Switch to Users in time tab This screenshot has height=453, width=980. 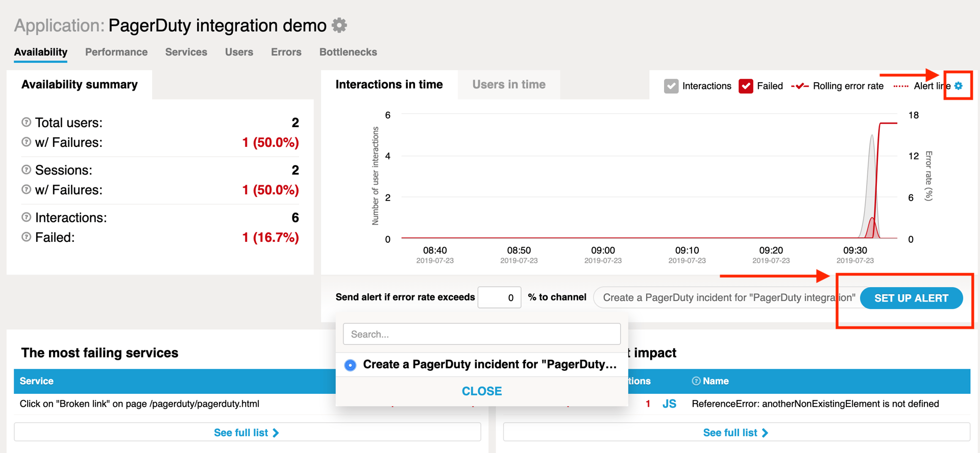508,85
